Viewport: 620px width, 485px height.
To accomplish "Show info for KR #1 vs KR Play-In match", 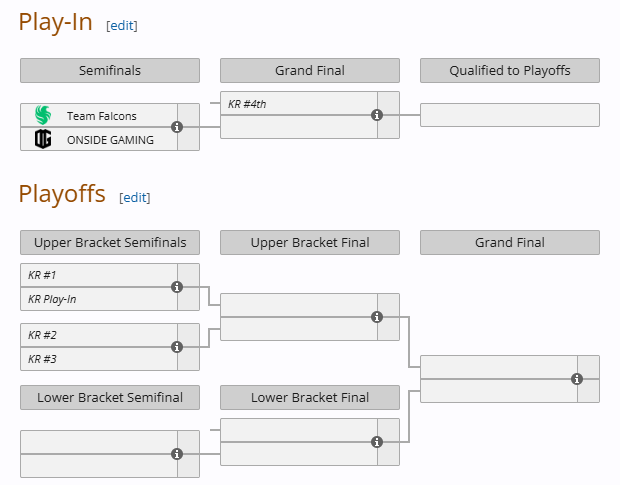I will [177, 287].
